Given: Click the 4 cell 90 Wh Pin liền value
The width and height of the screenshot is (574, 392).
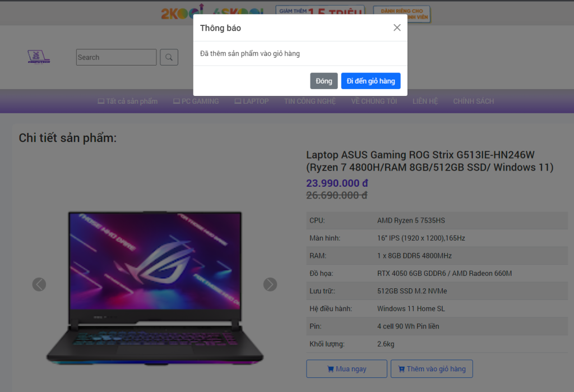Looking at the screenshot, I should [408, 326].
